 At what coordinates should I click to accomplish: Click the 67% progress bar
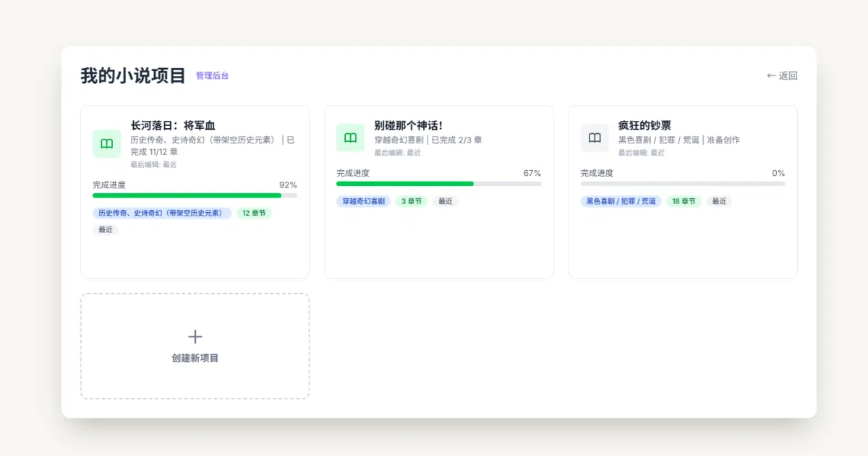pos(438,184)
